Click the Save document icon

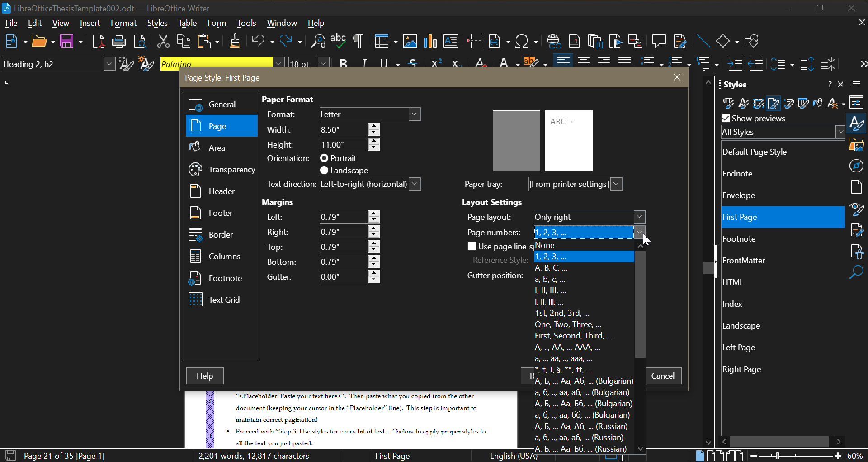pos(66,41)
